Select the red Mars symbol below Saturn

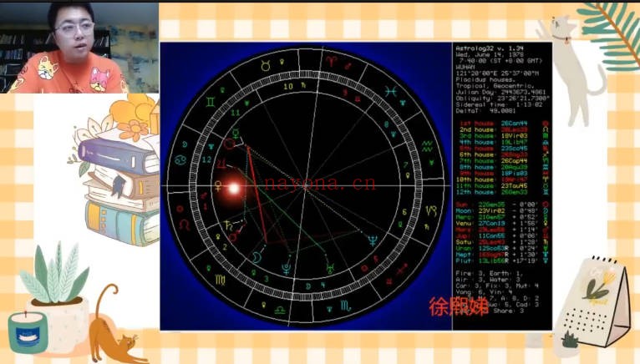coord(234,236)
